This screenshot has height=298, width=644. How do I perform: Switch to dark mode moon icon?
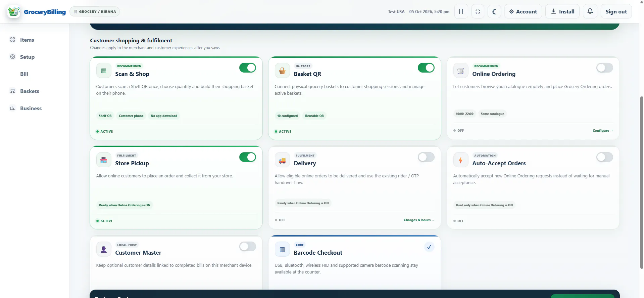[494, 11]
